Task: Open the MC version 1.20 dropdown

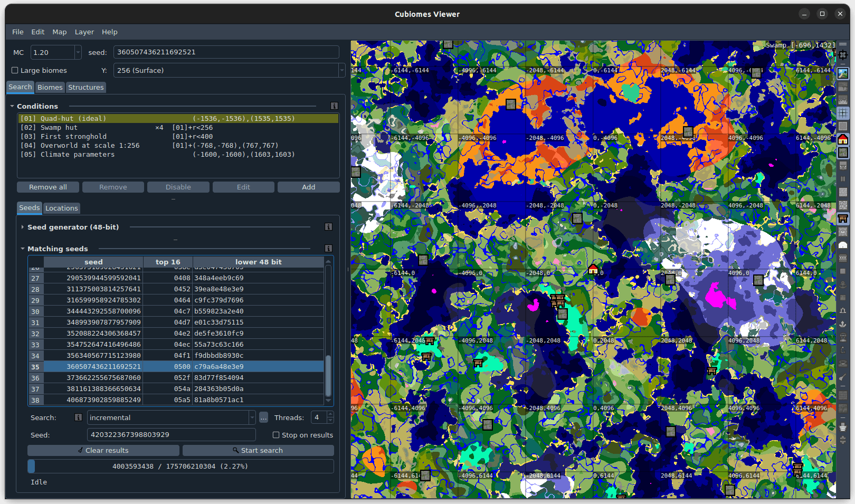Action: tap(56, 52)
